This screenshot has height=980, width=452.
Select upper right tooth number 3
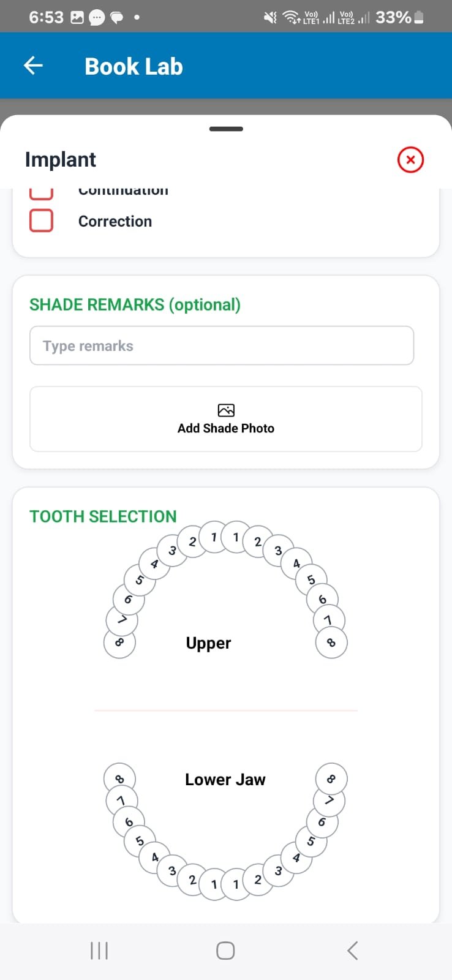(x=278, y=550)
